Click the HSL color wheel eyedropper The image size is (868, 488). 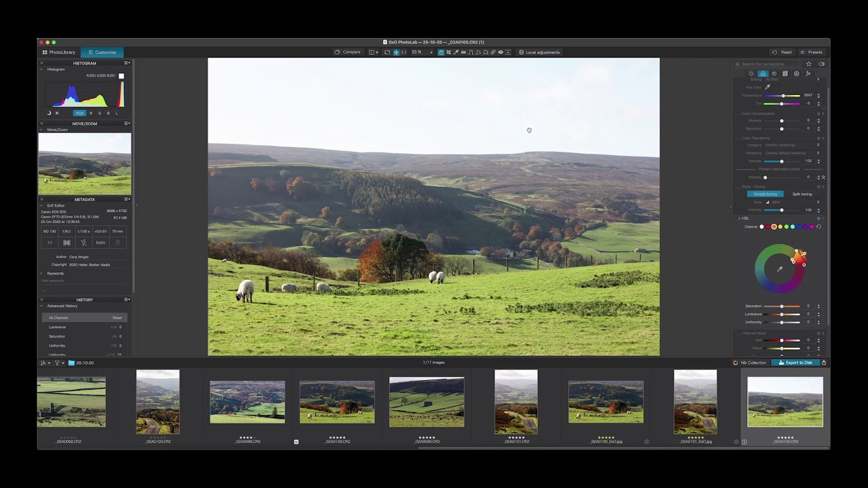pos(779,269)
